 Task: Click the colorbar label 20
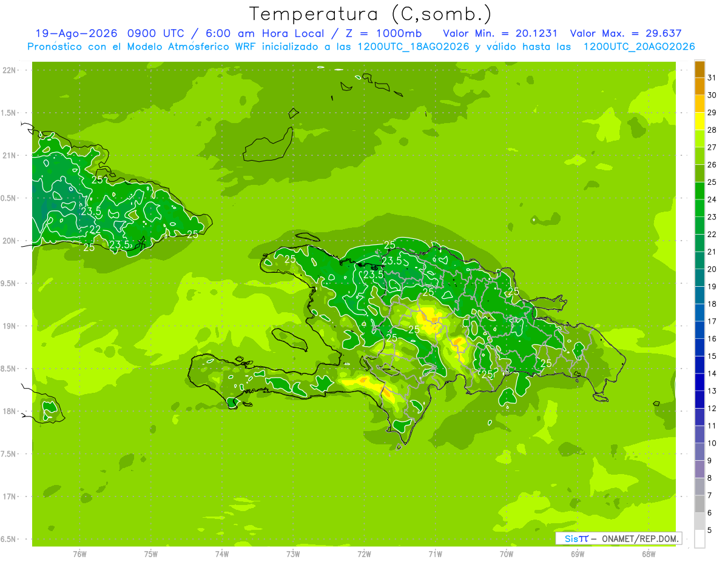pyautogui.click(x=712, y=269)
